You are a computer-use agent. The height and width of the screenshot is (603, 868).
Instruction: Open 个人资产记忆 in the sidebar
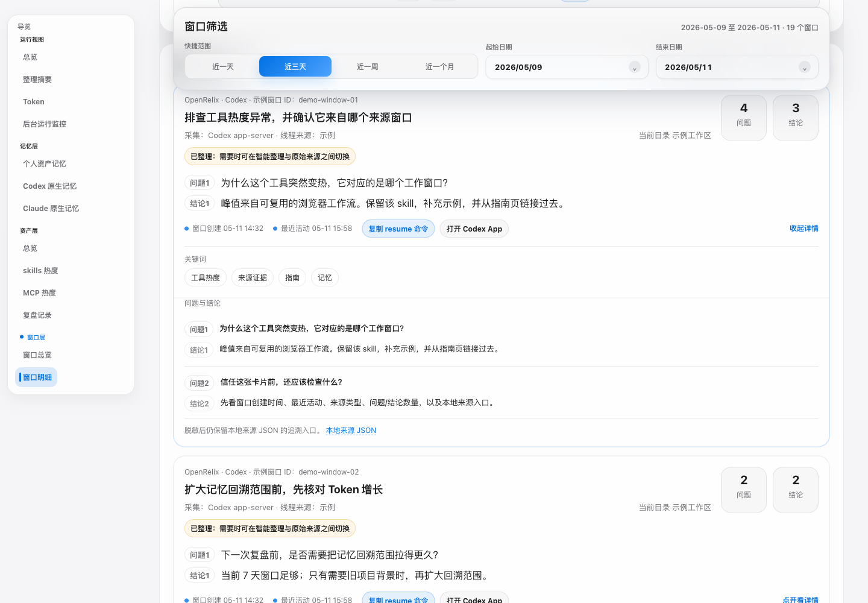[45, 164]
